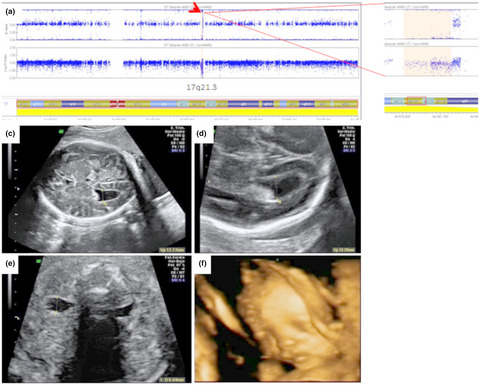Image resolution: width=480 pixels, height=385 pixels.
Task: Click the yellow bar under the zoomed ideogram
Action: 431,109
